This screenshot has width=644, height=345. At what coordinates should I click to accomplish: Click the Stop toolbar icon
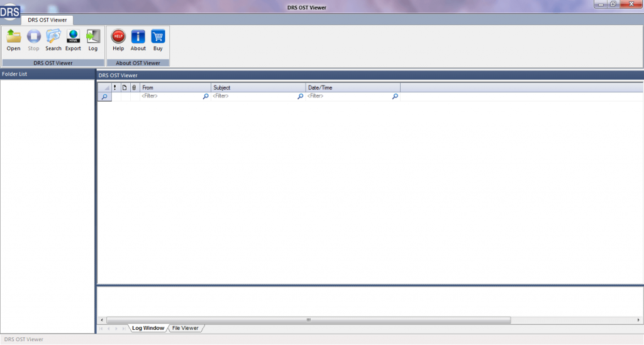(34, 40)
